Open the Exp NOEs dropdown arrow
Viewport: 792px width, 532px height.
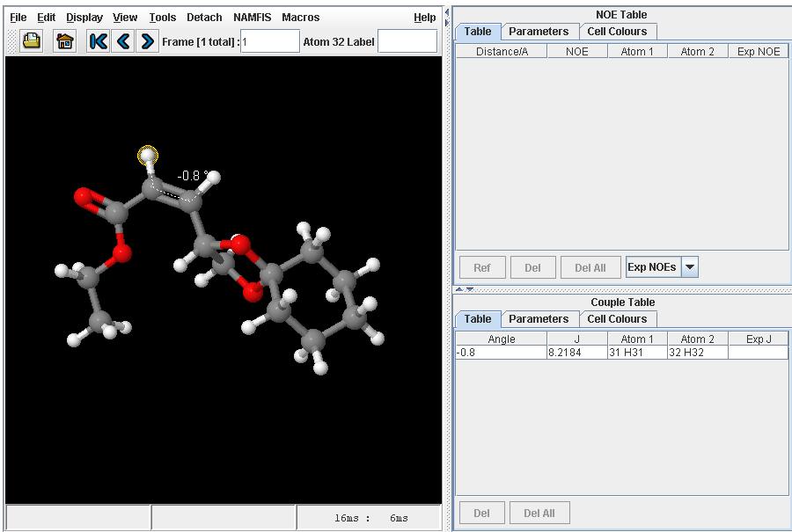point(690,267)
